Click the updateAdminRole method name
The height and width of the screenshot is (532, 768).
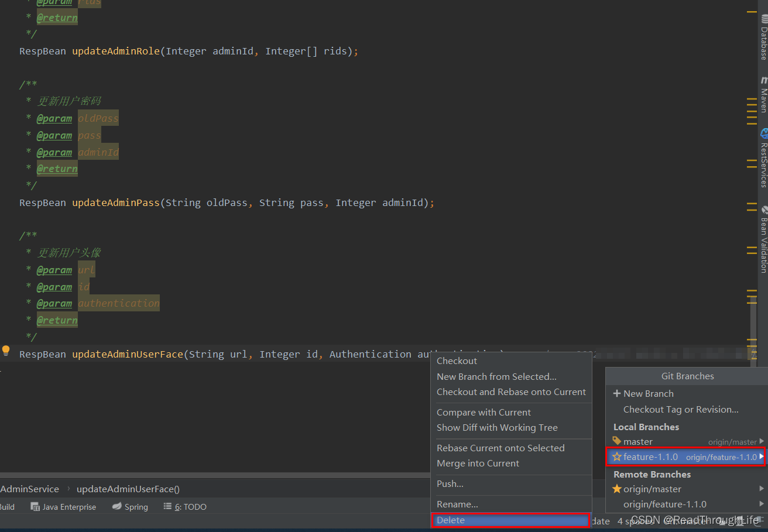click(116, 52)
